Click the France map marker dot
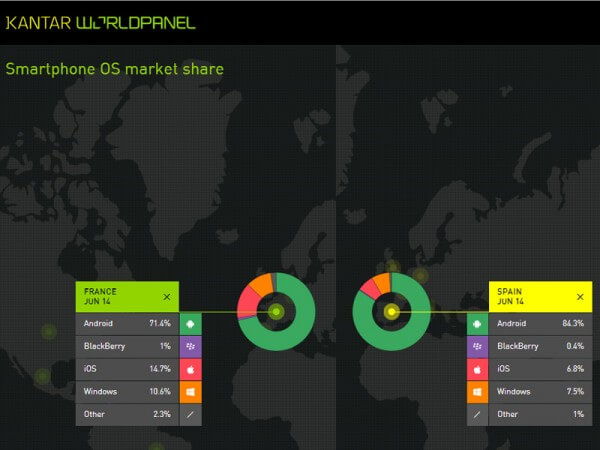The height and width of the screenshot is (450, 600). 276,312
